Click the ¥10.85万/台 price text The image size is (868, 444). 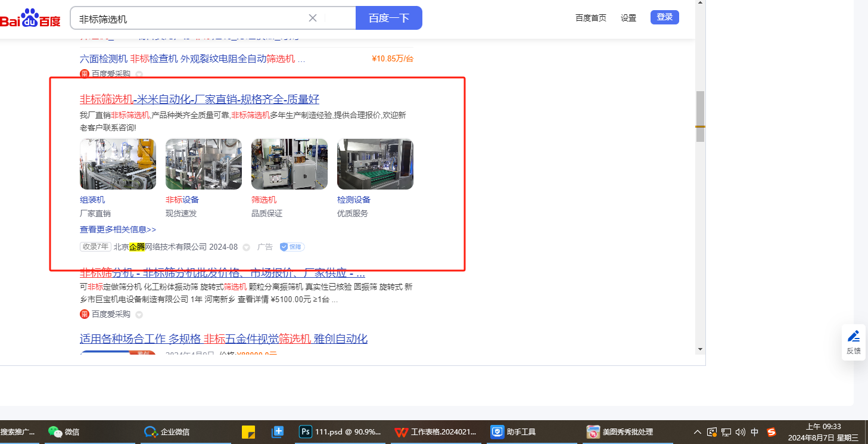[392, 59]
